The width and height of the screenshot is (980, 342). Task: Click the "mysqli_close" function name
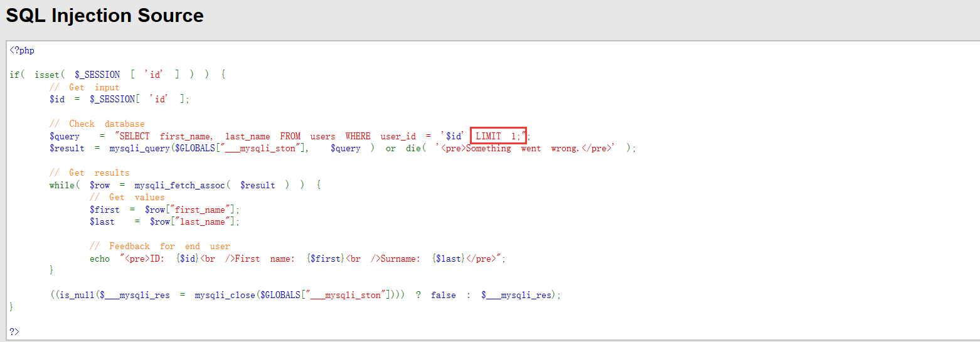point(225,295)
